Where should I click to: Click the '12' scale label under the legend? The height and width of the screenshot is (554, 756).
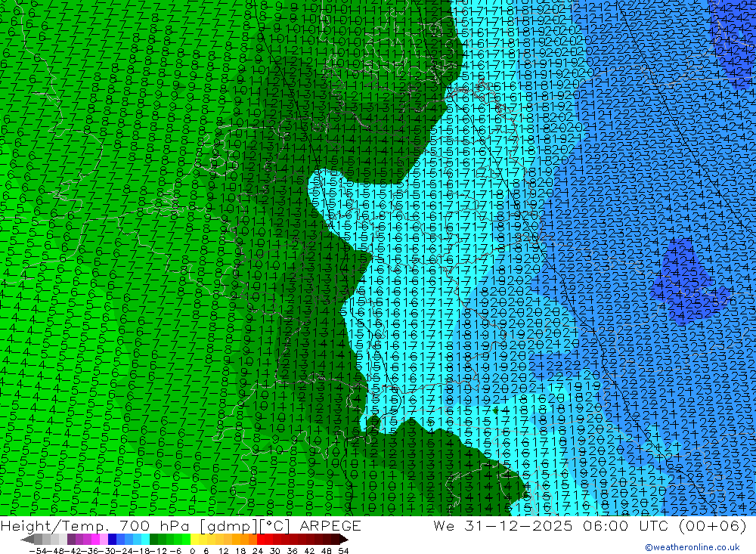(x=224, y=551)
